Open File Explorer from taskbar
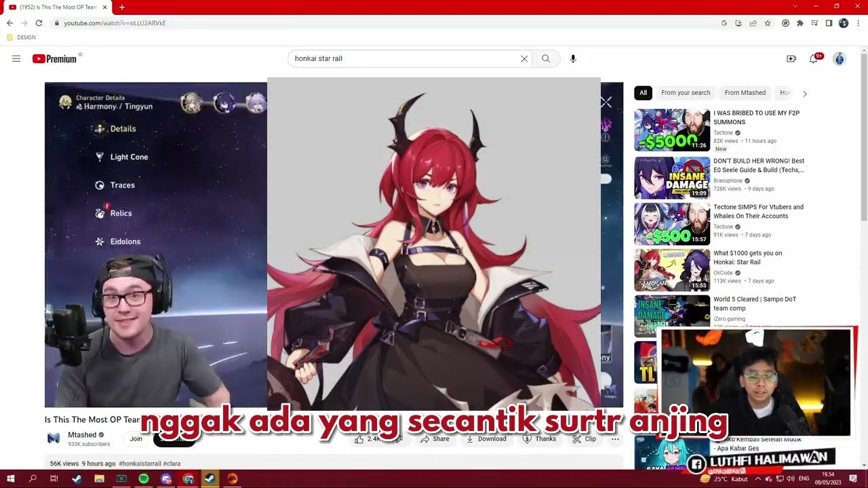 (x=99, y=479)
